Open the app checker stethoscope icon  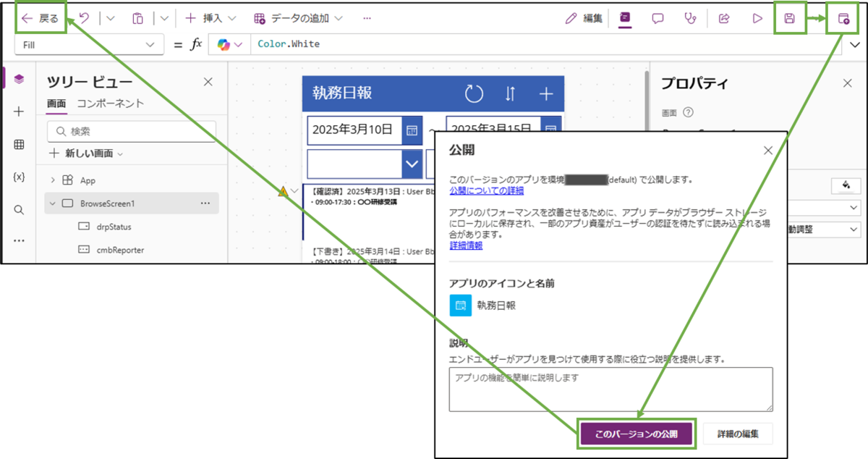pos(690,18)
